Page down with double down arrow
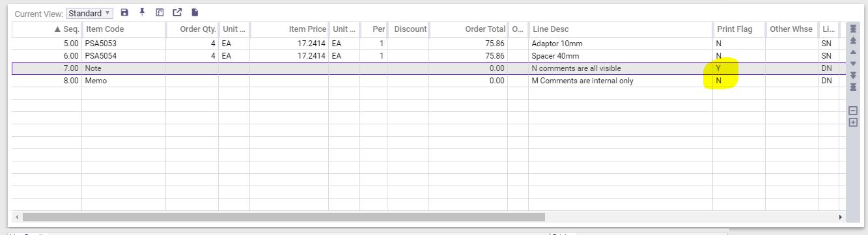Viewport: 868px width, 235px height. click(854, 76)
